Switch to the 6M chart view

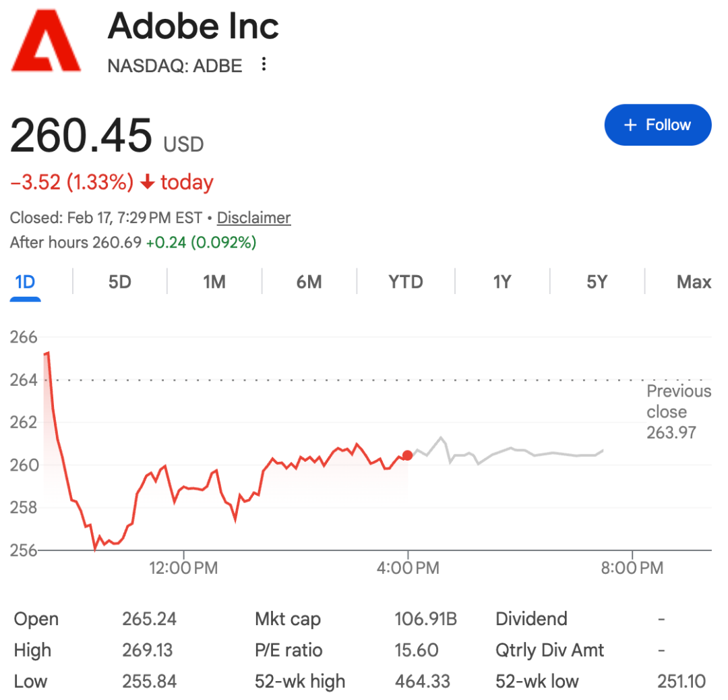(x=309, y=281)
